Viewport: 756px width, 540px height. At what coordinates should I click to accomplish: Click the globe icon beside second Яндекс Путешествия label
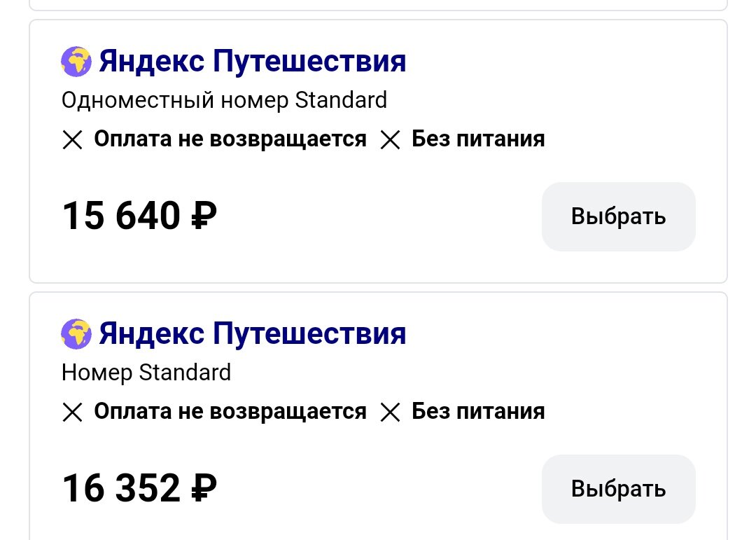pos(76,334)
